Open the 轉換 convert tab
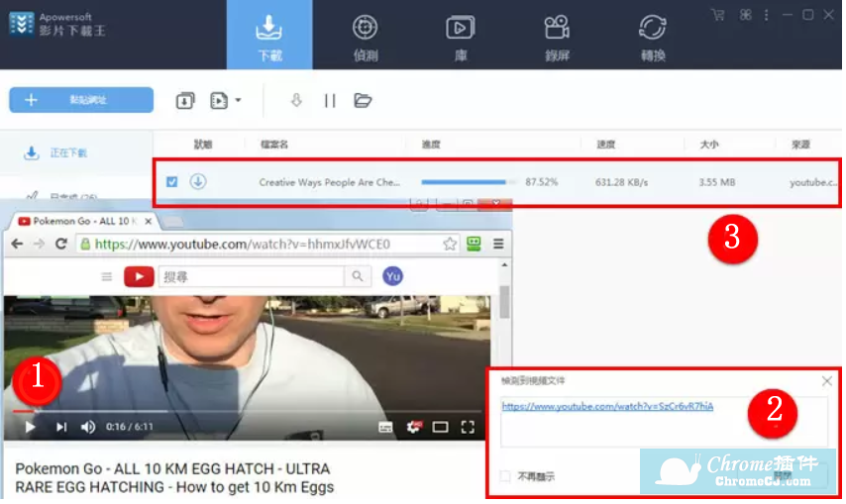The width and height of the screenshot is (846, 504). (x=652, y=38)
